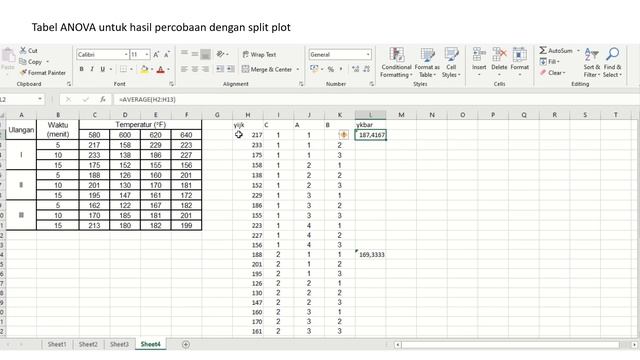Cancel the formula entry with X
Viewport: 640px width, 360px height.
point(68,99)
